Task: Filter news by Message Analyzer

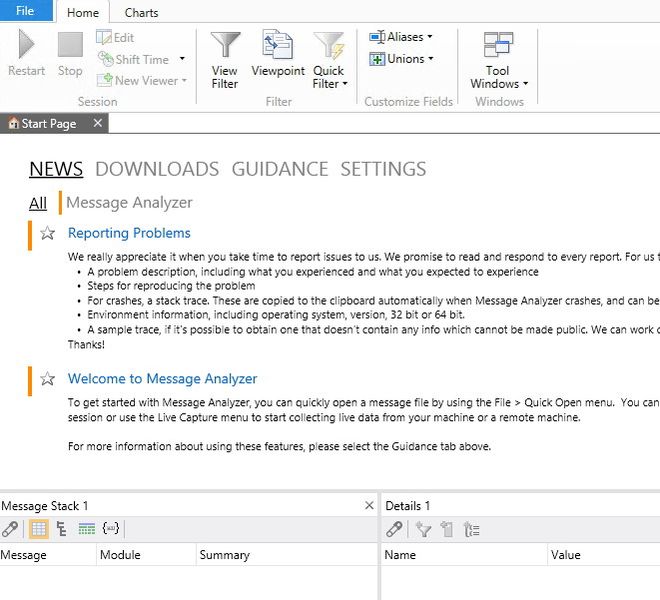Action: [x=129, y=203]
